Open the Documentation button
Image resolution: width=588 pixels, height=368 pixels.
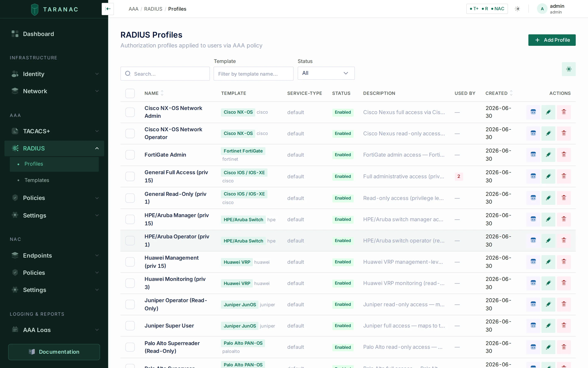54,352
